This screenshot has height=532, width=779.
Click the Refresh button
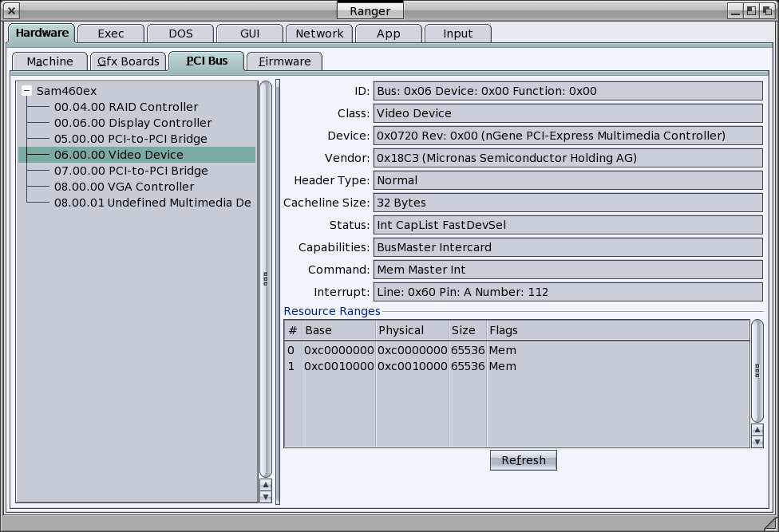pos(523,460)
